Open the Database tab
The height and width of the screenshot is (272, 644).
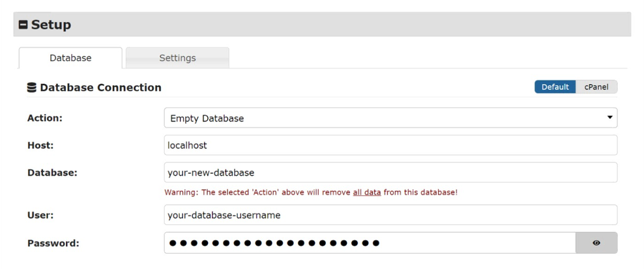(70, 58)
